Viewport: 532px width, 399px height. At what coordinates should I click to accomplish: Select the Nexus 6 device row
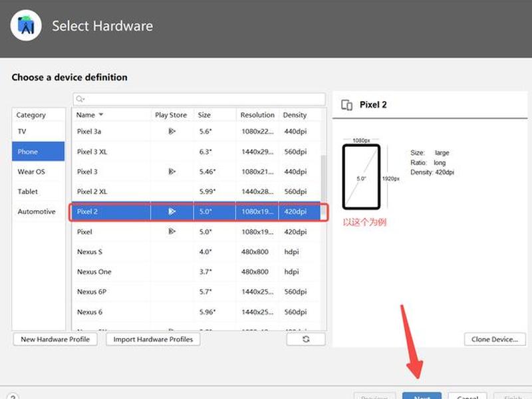pos(196,312)
